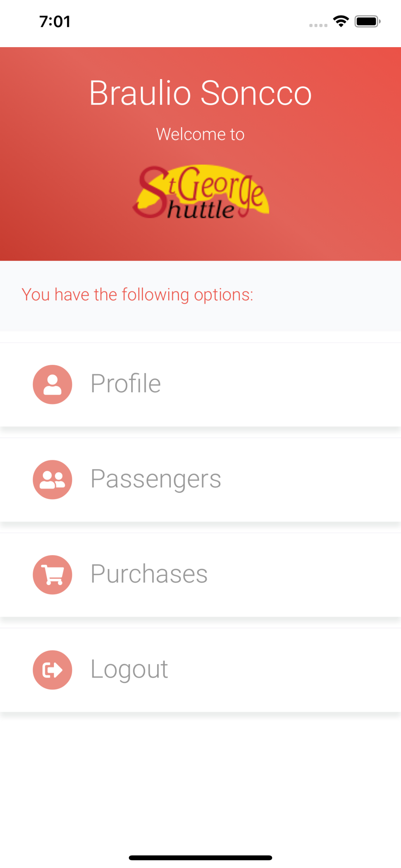The height and width of the screenshot is (868, 401).
Task: Tap the Logout arrow icon
Action: pos(52,669)
